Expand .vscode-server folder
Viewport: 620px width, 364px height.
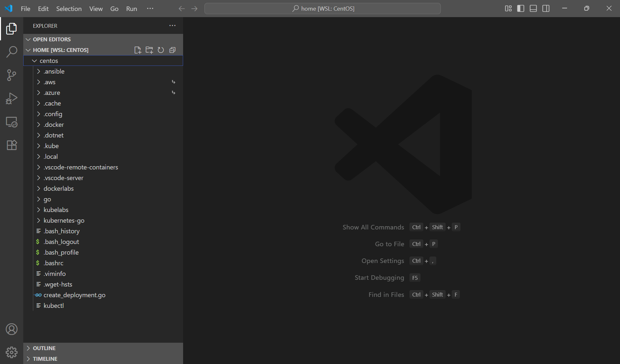pyautogui.click(x=103, y=178)
